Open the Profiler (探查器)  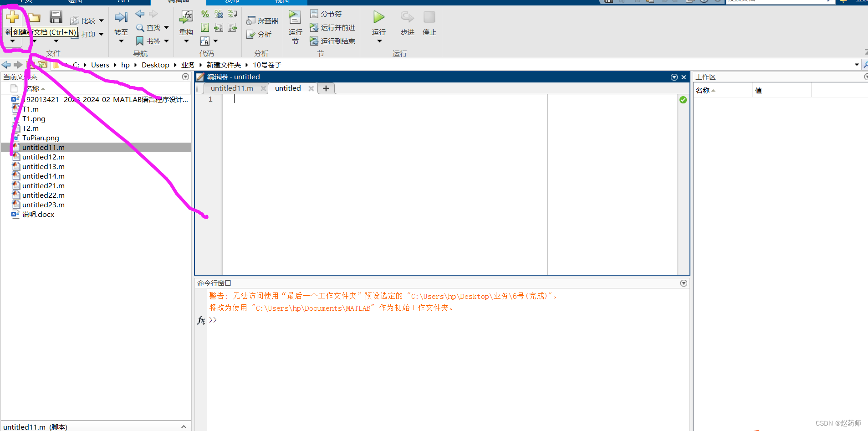(x=262, y=21)
